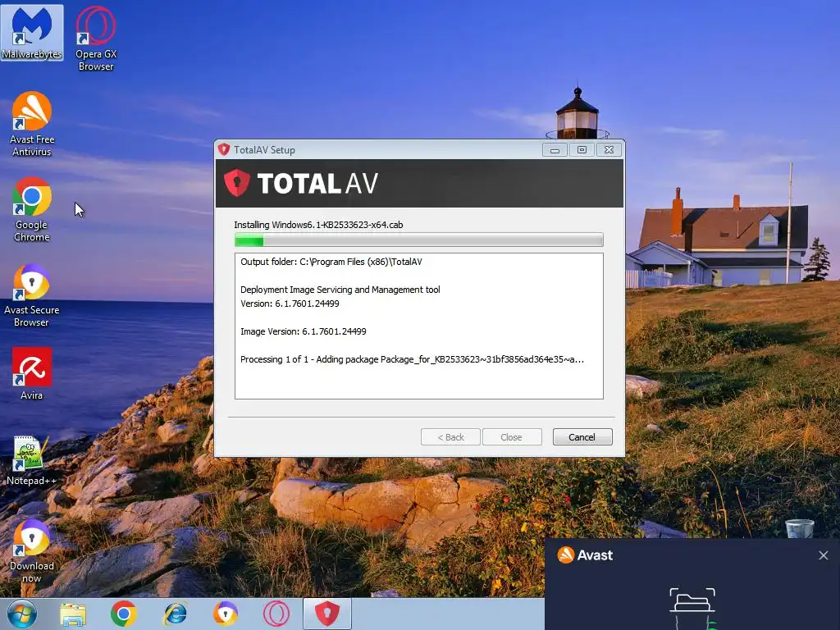Viewport: 840px width, 630px height.
Task: Open Windows Explorer from the taskbar
Action: (x=73, y=614)
